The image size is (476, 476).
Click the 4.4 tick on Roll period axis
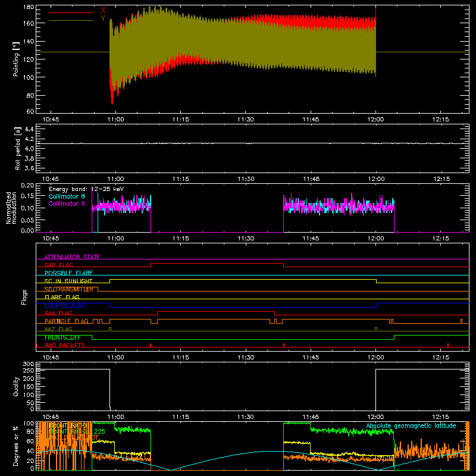pyautogui.click(x=29, y=130)
